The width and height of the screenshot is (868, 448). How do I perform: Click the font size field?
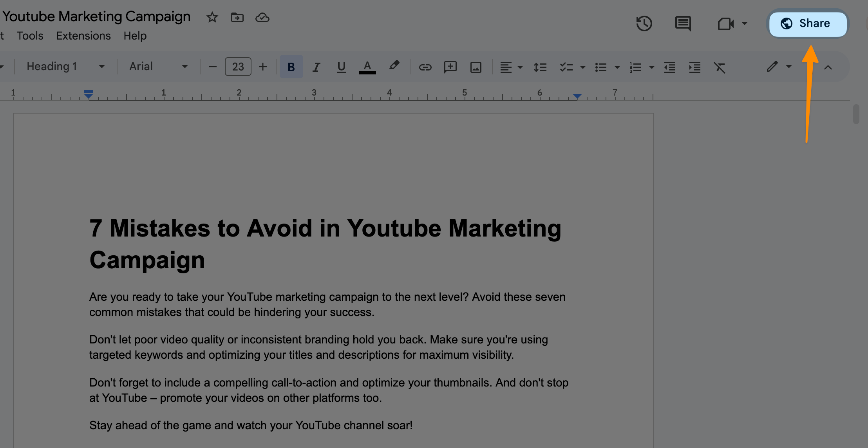tap(238, 67)
